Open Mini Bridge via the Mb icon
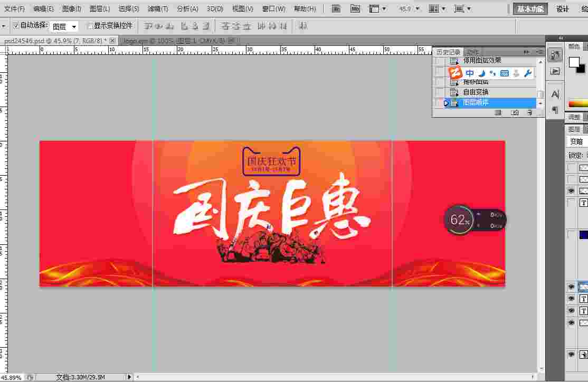The height and width of the screenshot is (382, 588). (x=355, y=8)
